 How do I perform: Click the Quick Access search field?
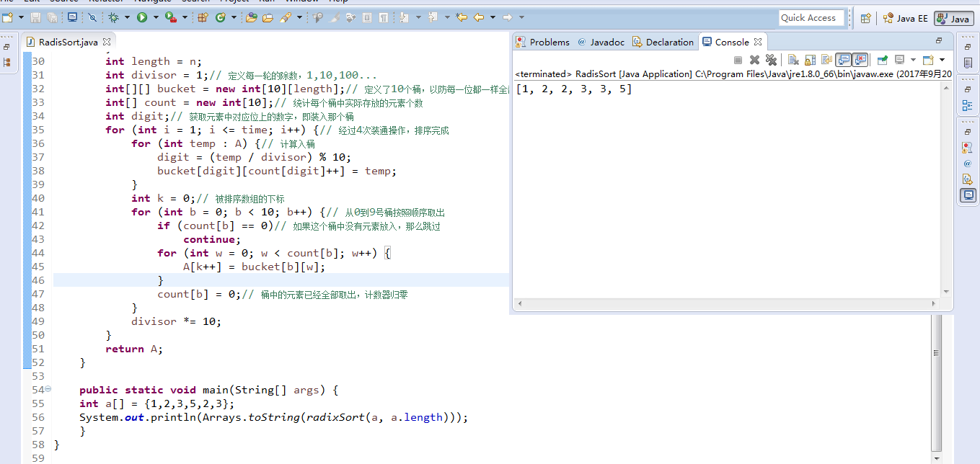coord(811,18)
